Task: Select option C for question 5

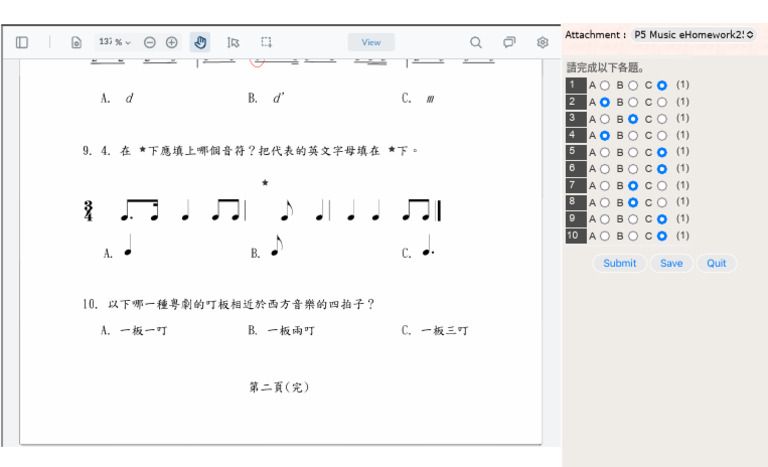Action: (662, 152)
